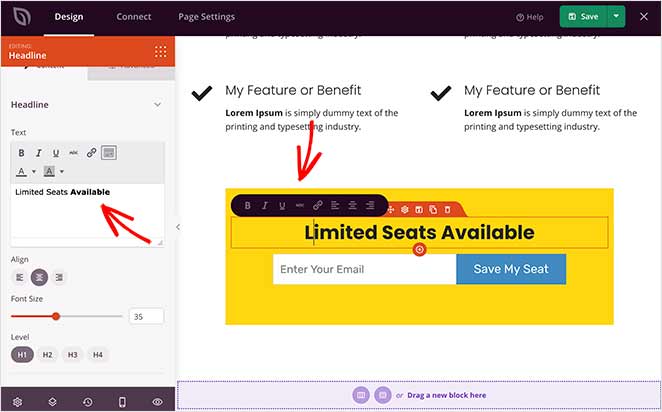
Task: Open the Save dropdown arrow
Action: pyautogui.click(x=616, y=16)
